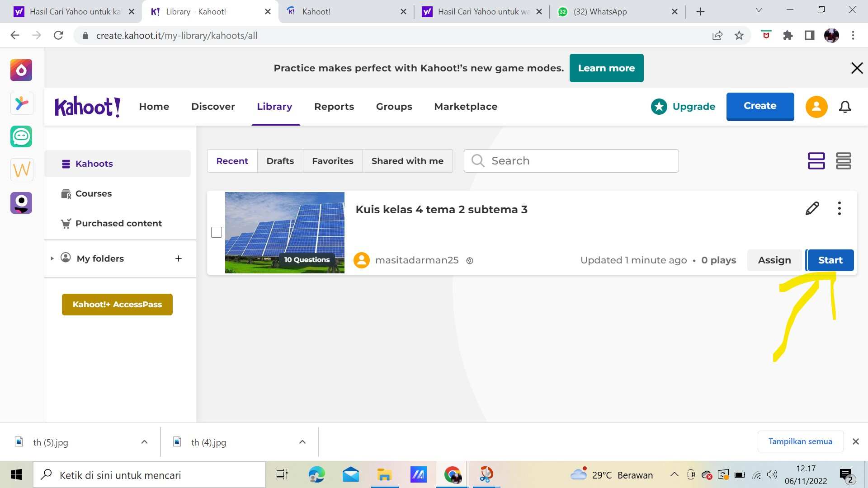The image size is (868, 488).
Task: Open options arrow for th (4).jpg download
Action: point(302,442)
